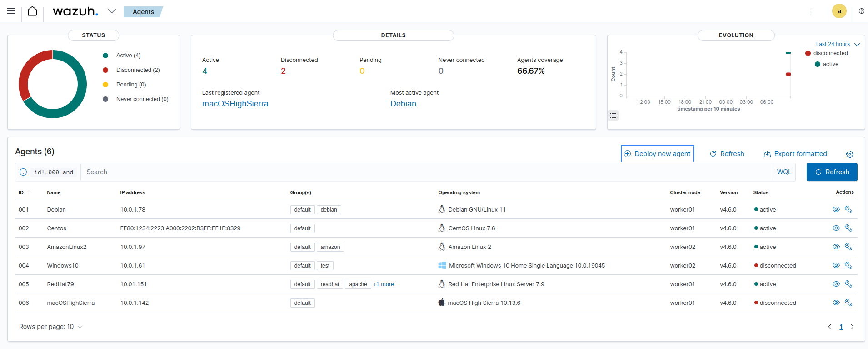Click the Active count value 4
This screenshot has width=868, height=349.
tap(205, 71)
